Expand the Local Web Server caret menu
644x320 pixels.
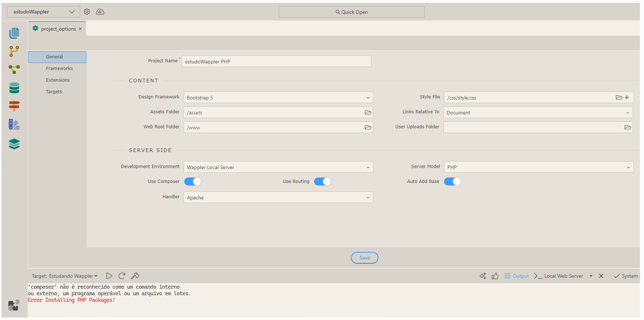[x=591, y=276]
